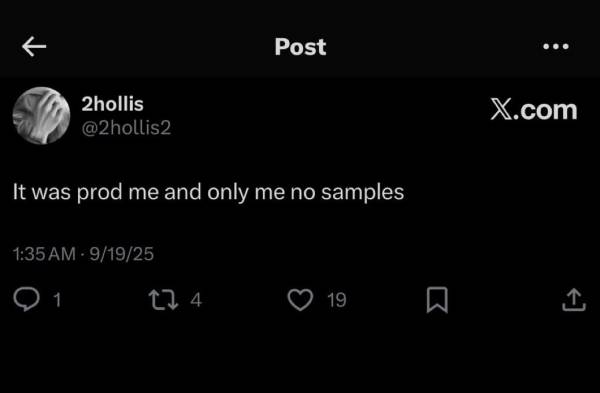View the like count of 19
Image resolution: width=600 pixels, height=393 pixels.
[337, 300]
